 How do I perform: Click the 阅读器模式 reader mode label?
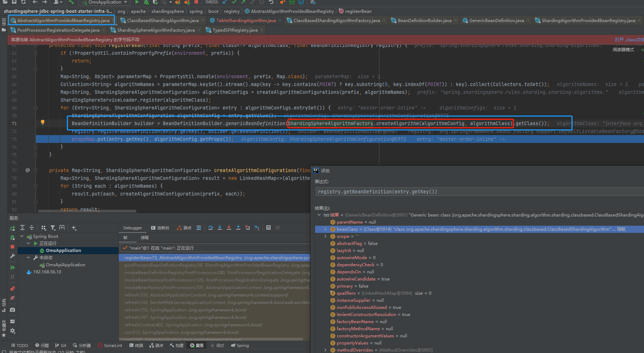[x=623, y=49]
